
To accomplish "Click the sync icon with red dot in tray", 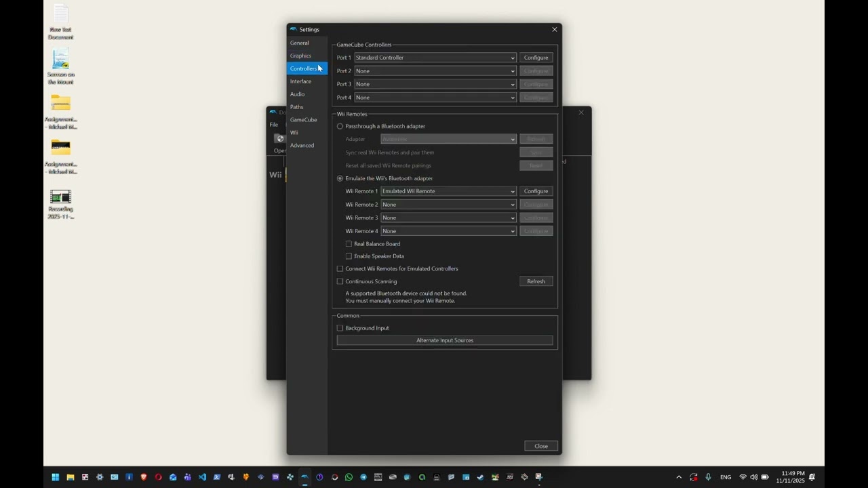I will click(694, 477).
